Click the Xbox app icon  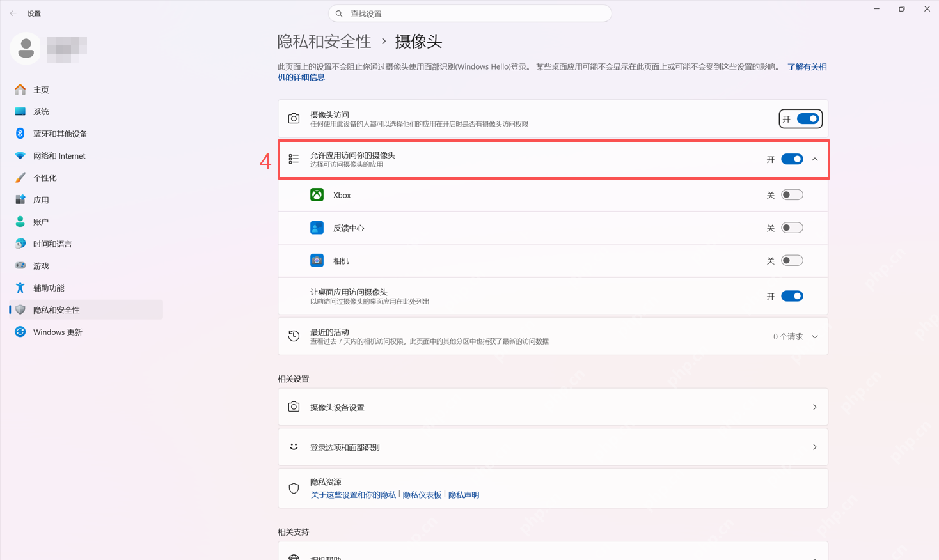tap(317, 195)
